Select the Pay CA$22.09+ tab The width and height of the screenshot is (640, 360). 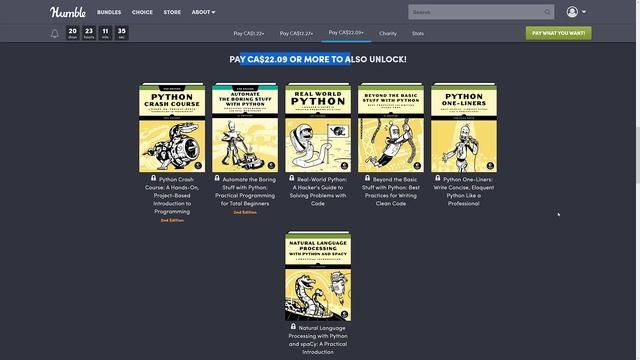tap(346, 32)
